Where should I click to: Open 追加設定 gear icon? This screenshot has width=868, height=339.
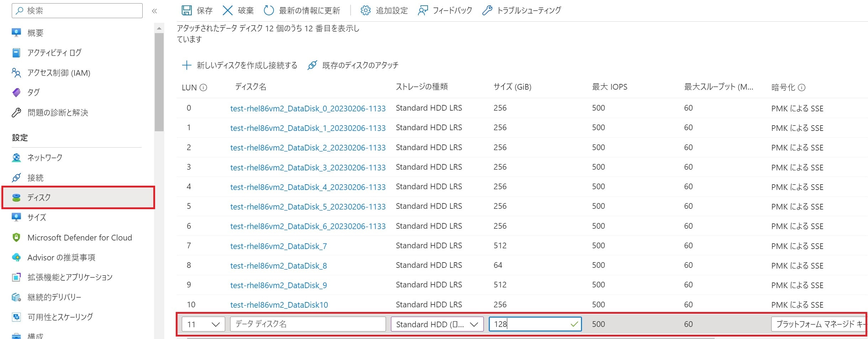coord(365,10)
